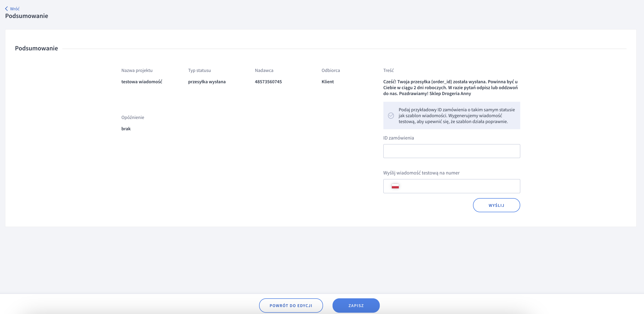Click the back chevron arrow icon
The width and height of the screenshot is (644, 314).
click(6, 9)
